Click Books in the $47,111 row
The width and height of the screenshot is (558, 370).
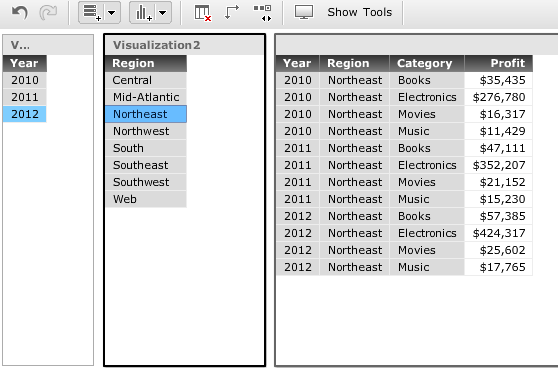coord(427,148)
